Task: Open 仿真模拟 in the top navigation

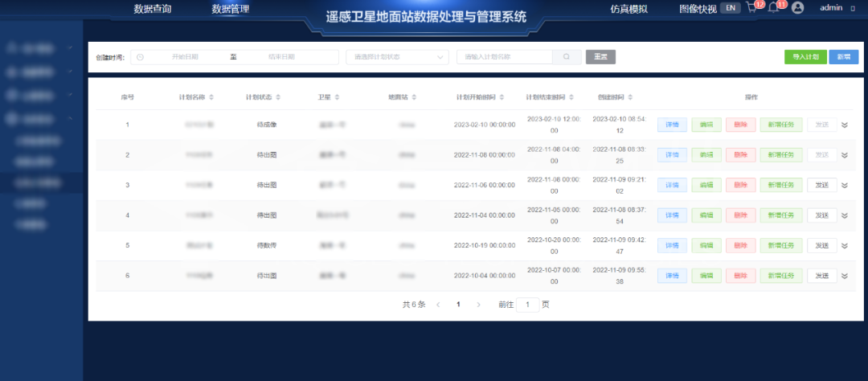Action: click(x=629, y=9)
